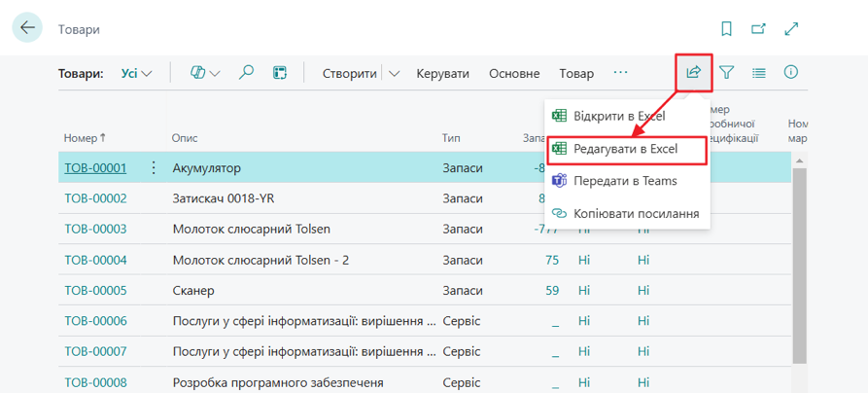Expand the Усі views dropdown
Image resolution: width=868 pixels, height=393 pixels.
[x=137, y=73]
